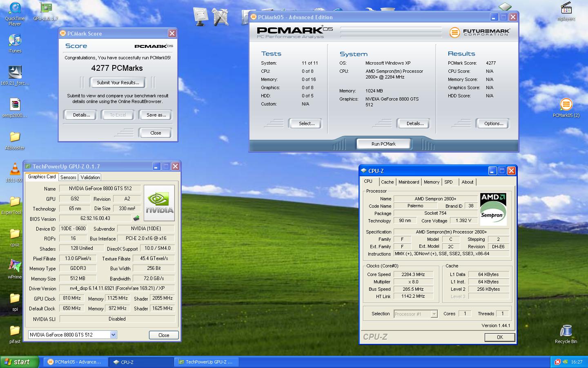Click the BIOS Version field 62.92.16.00.43
The height and width of the screenshot is (368, 588).
pyautogui.click(x=95, y=218)
